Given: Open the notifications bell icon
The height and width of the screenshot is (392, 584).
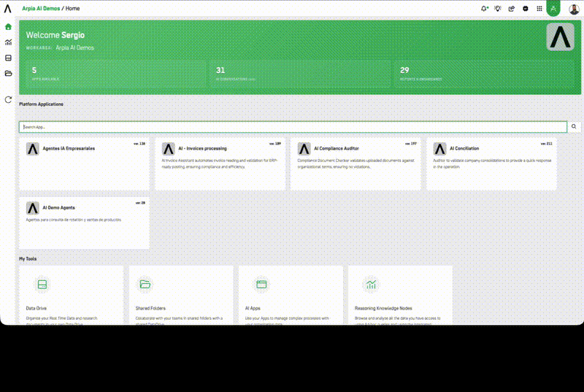Looking at the screenshot, I should [484, 8].
